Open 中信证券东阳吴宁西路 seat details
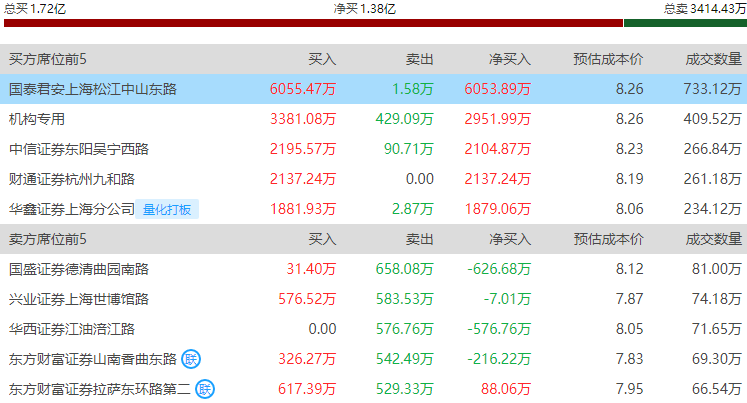The height and width of the screenshot is (403, 747). click(x=79, y=149)
